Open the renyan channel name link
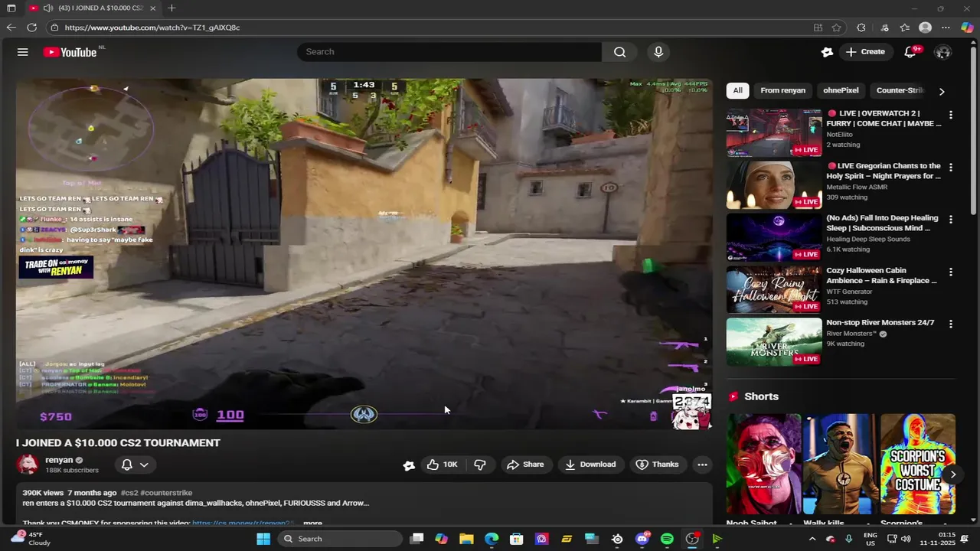 click(59, 460)
